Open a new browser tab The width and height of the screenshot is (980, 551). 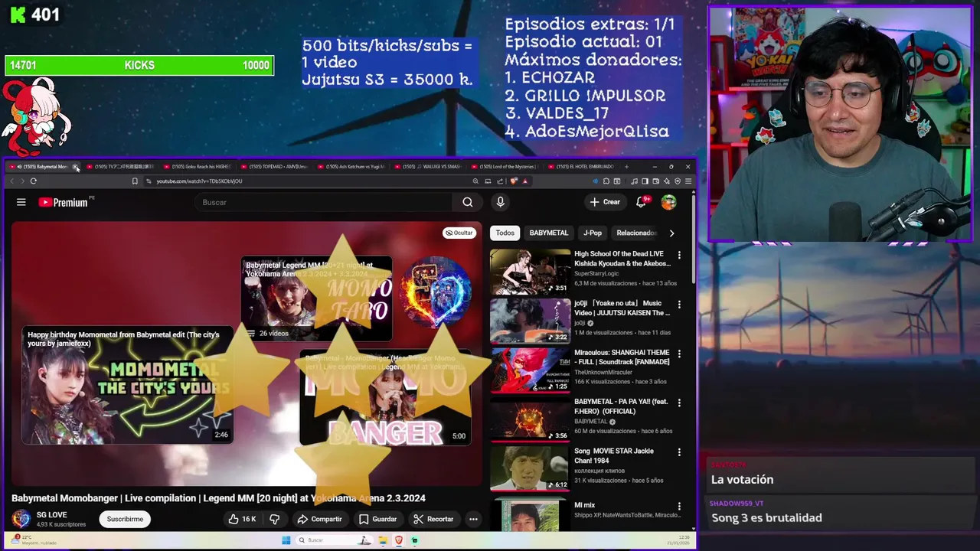pyautogui.click(x=626, y=167)
